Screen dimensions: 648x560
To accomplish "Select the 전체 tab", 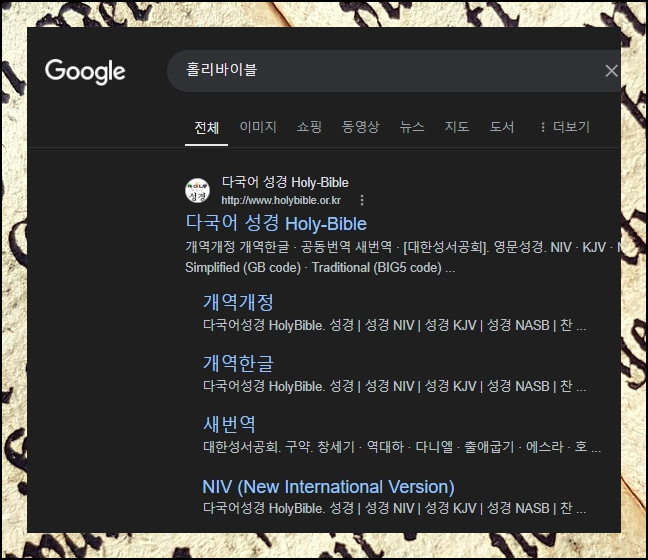I will tap(206, 127).
